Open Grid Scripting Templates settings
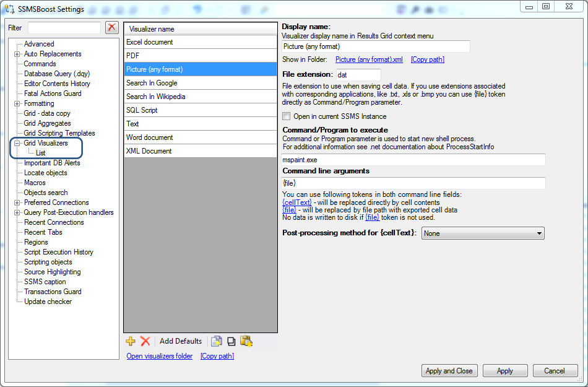This screenshot has height=387, width=588. pyautogui.click(x=59, y=133)
